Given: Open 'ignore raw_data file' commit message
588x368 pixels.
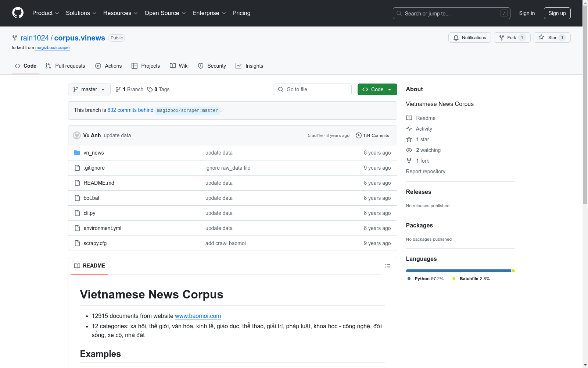Looking at the screenshot, I should pyautogui.click(x=228, y=168).
